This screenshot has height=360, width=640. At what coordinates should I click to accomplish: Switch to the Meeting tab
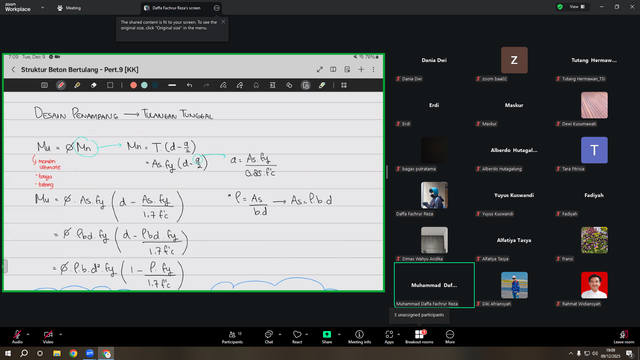click(x=69, y=8)
